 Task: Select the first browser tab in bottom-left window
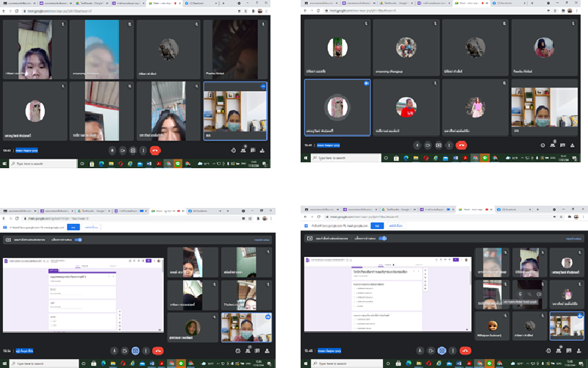19,211
